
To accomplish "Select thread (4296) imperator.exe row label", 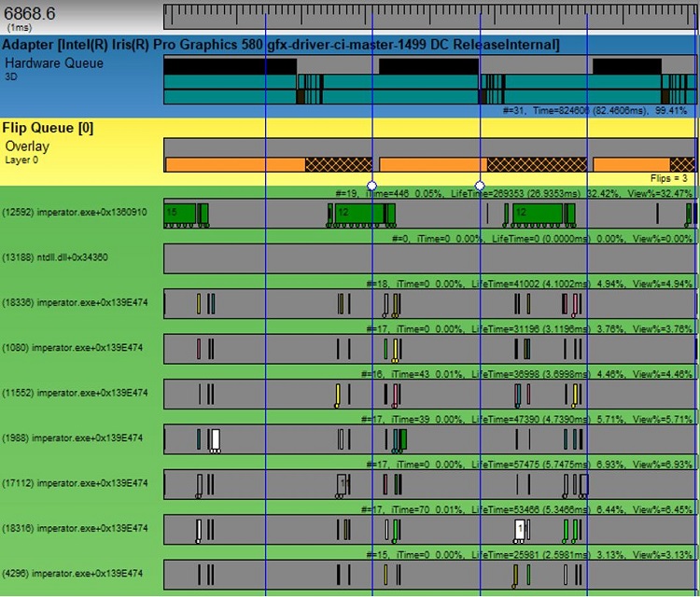I will (74, 574).
